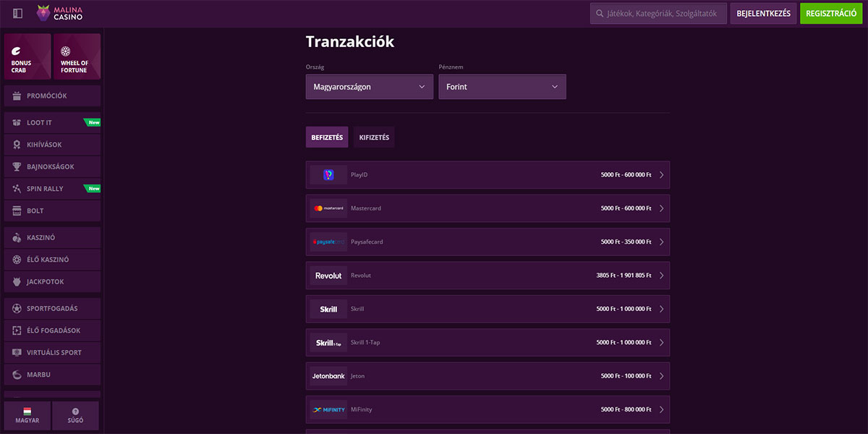Click the Bejelentkezés login button
The image size is (868, 434).
click(763, 13)
